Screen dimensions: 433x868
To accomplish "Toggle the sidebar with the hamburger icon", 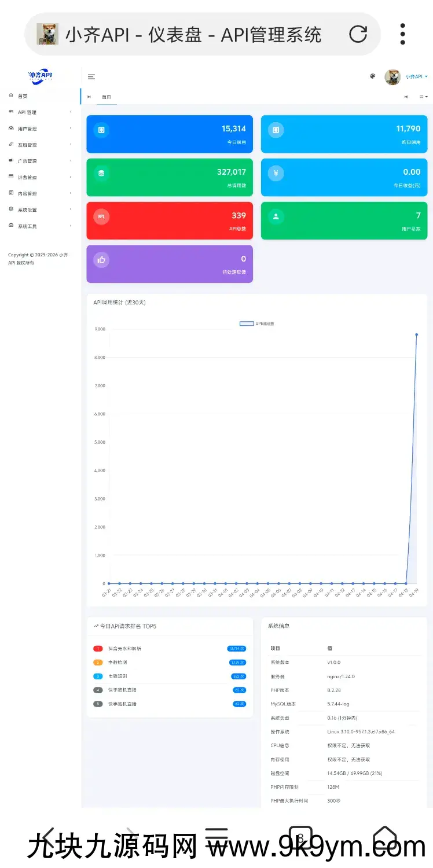I will pyautogui.click(x=91, y=76).
